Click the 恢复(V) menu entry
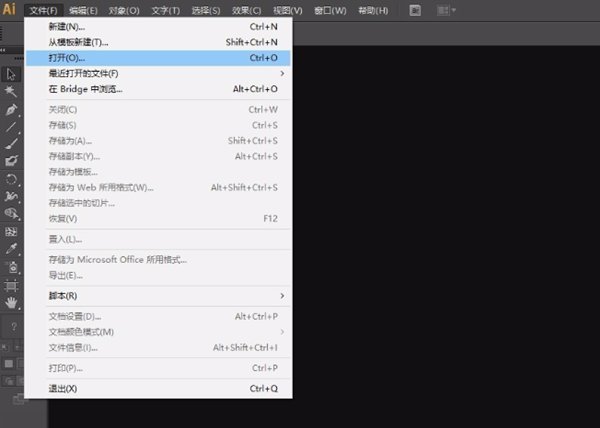The height and width of the screenshot is (428, 600). (158, 218)
